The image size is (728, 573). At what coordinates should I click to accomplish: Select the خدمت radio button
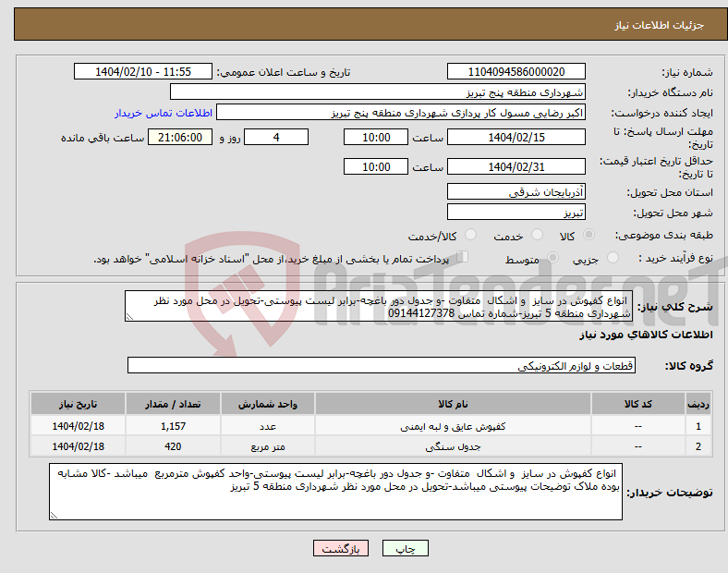coord(537,235)
